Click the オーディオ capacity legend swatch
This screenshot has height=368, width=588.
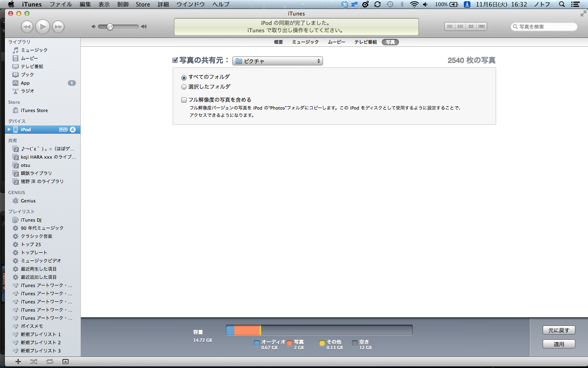click(x=257, y=343)
